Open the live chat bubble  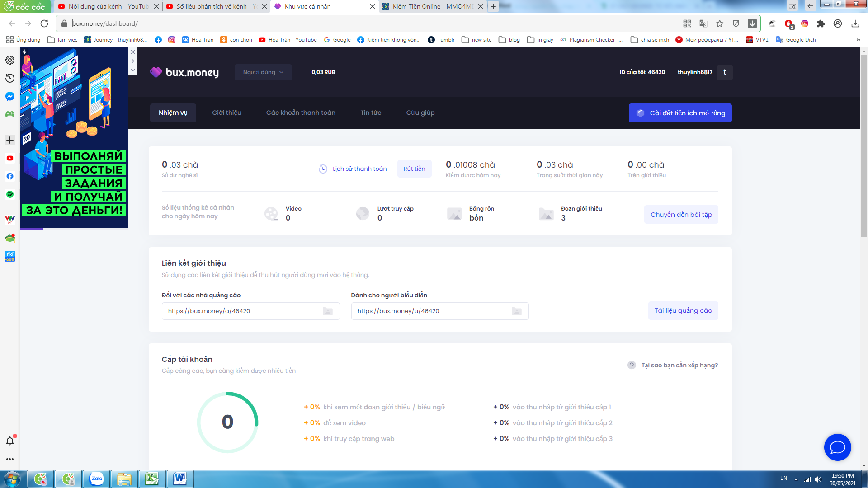(x=837, y=447)
